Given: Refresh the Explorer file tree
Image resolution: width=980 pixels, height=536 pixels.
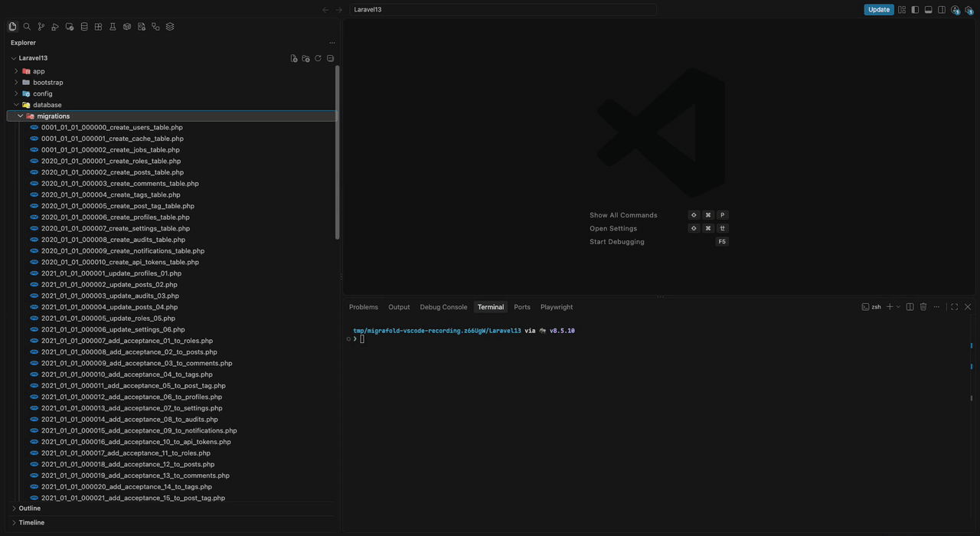Looking at the screenshot, I should (x=318, y=58).
